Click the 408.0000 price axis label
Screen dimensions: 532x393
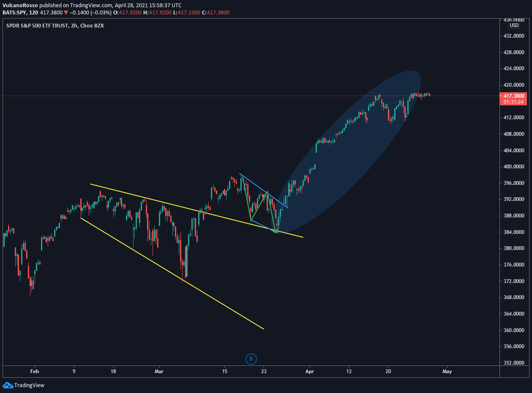[x=515, y=134]
